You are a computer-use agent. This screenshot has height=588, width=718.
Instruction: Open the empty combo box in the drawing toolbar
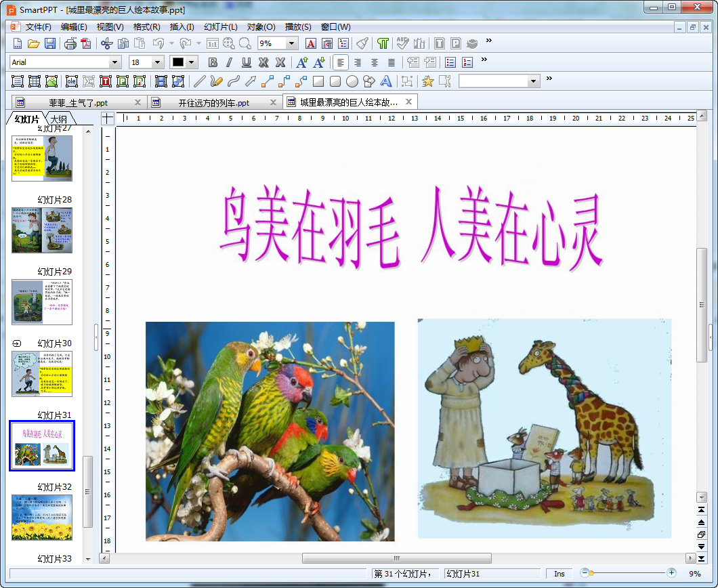click(x=499, y=81)
